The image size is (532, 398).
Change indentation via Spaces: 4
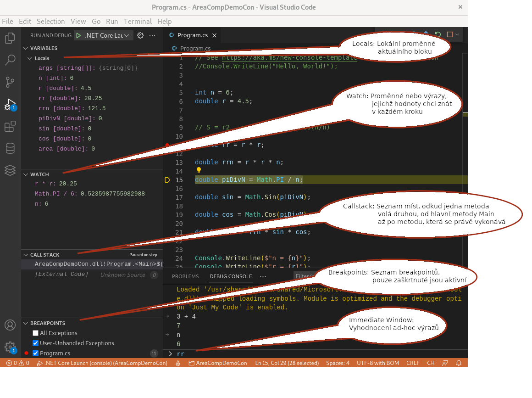click(338, 363)
